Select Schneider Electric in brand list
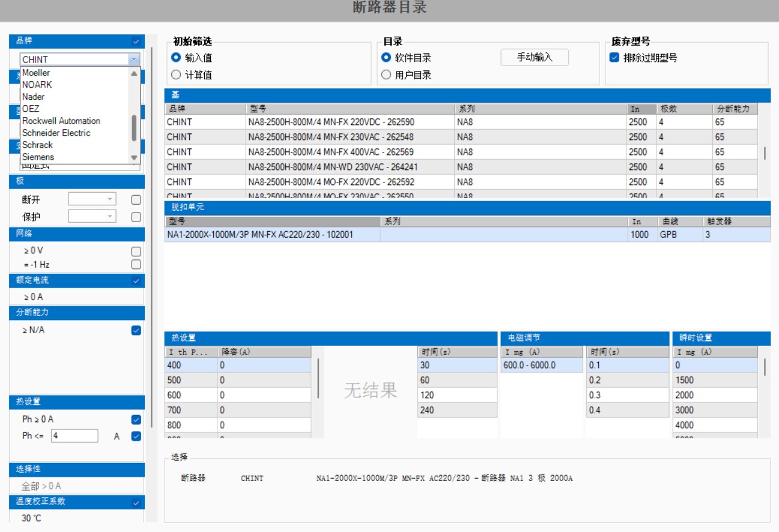The width and height of the screenshot is (779, 532). coord(56,133)
